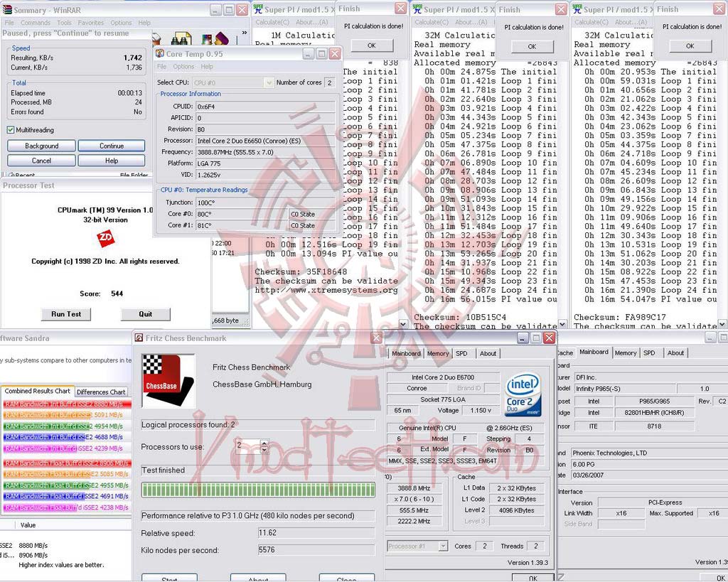Open the Options menu in Core Temp
The height and width of the screenshot is (582, 728).
tap(183, 66)
